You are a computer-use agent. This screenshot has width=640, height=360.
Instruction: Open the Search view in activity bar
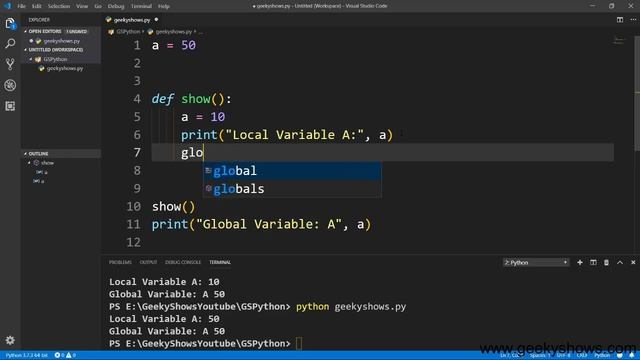[x=10, y=43]
